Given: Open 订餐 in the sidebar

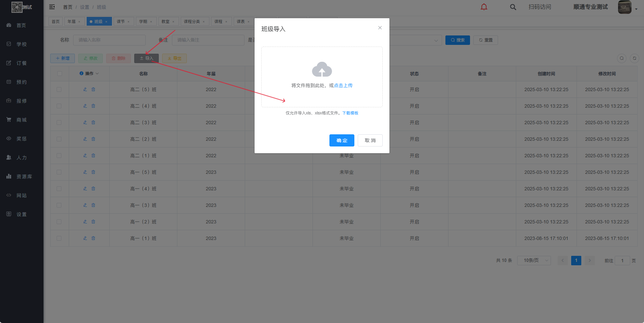Looking at the screenshot, I should [x=22, y=63].
